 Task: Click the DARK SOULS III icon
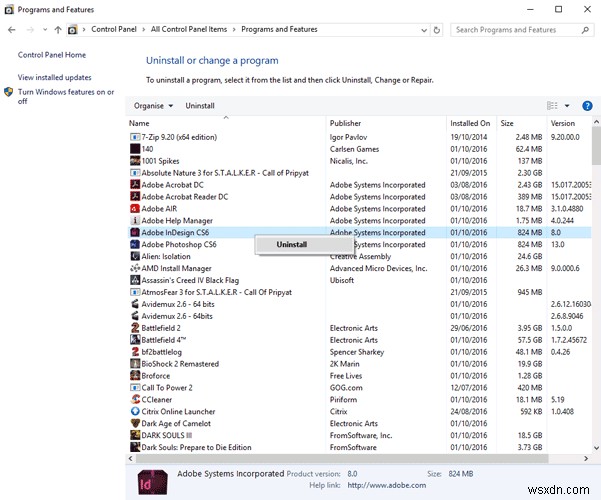135,435
